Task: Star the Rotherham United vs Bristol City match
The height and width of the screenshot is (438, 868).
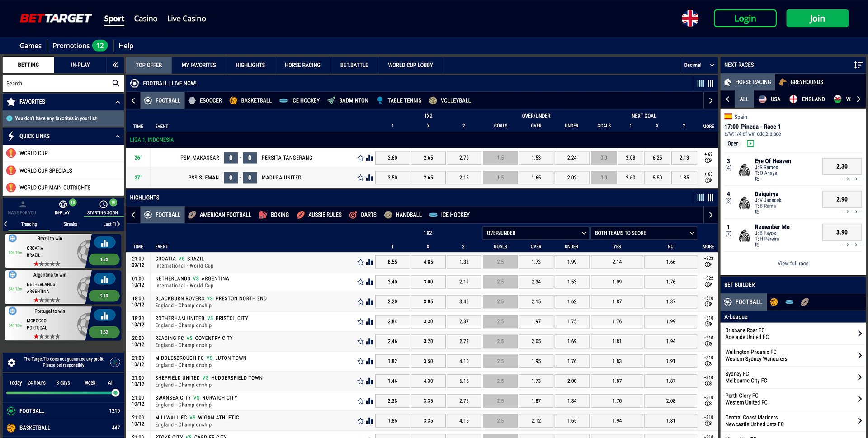Action: click(x=360, y=322)
